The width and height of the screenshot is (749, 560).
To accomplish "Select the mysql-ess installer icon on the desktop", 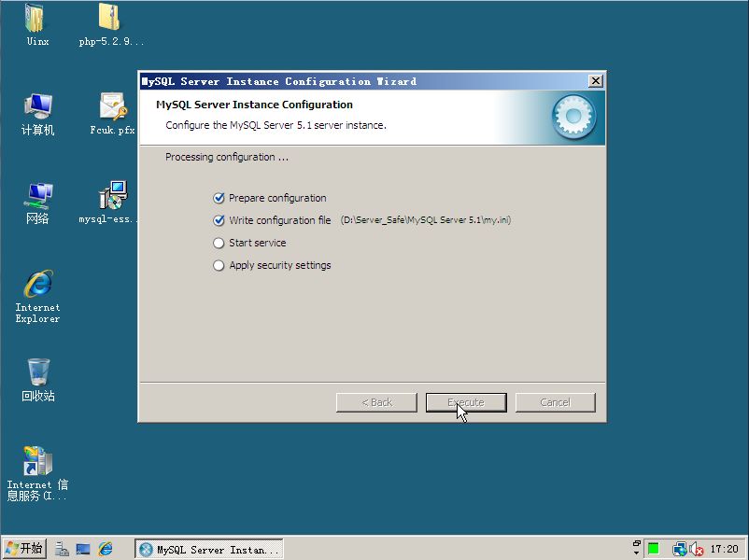I will tap(113, 195).
